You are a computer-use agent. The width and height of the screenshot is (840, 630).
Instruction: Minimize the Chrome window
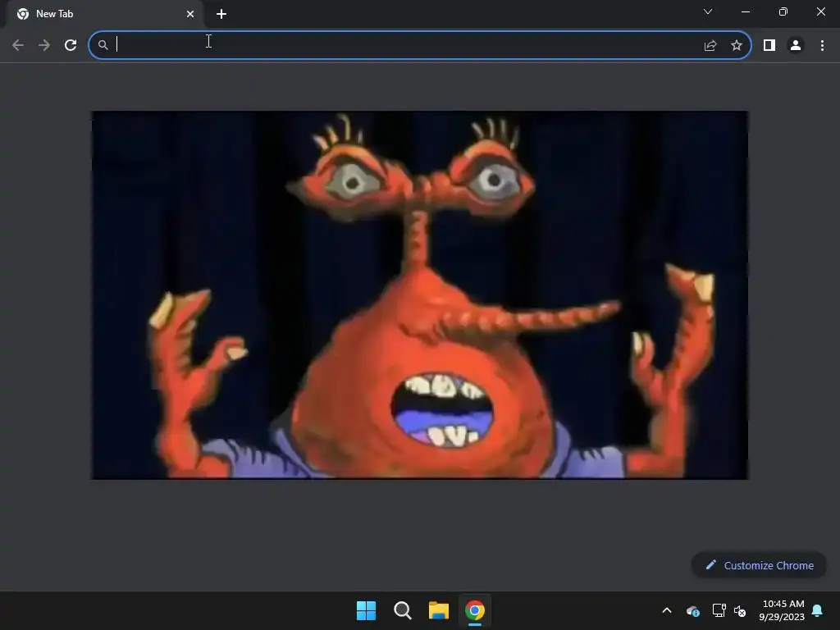click(x=745, y=11)
